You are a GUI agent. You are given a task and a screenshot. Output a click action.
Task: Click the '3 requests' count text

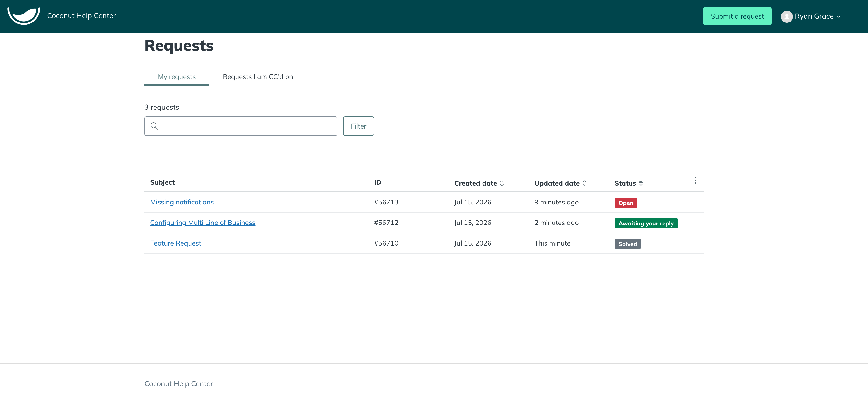(162, 107)
